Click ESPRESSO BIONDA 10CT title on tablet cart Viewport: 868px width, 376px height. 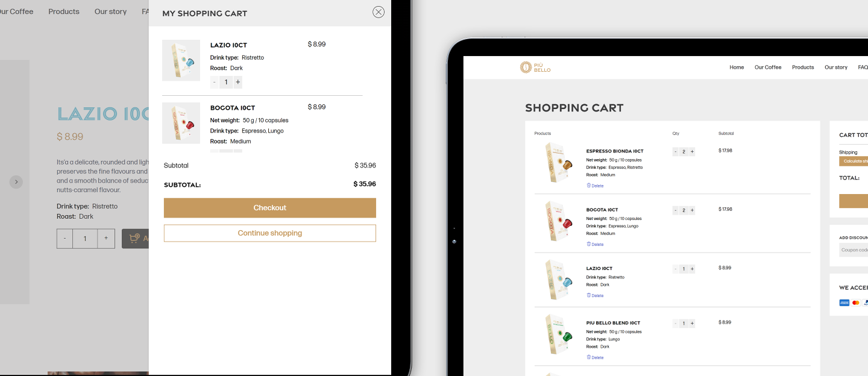[x=615, y=151]
